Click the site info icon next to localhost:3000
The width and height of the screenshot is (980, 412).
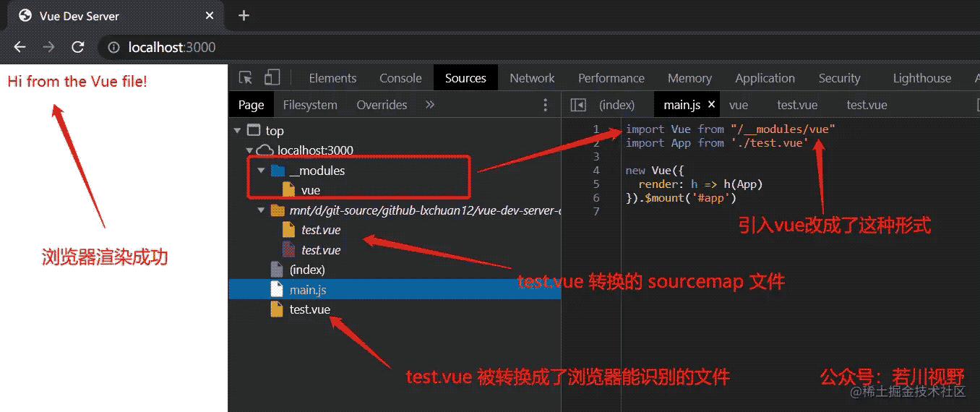tap(113, 47)
